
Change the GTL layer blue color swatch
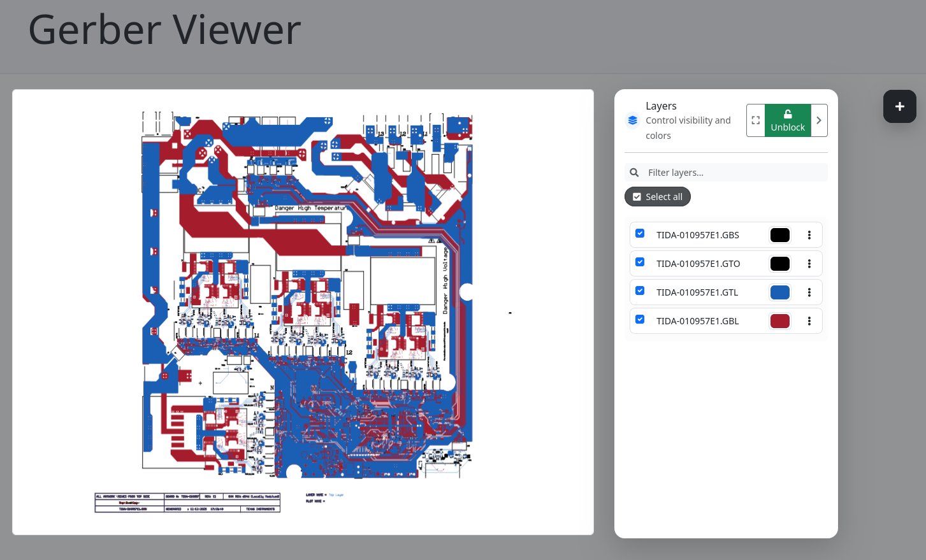779,292
